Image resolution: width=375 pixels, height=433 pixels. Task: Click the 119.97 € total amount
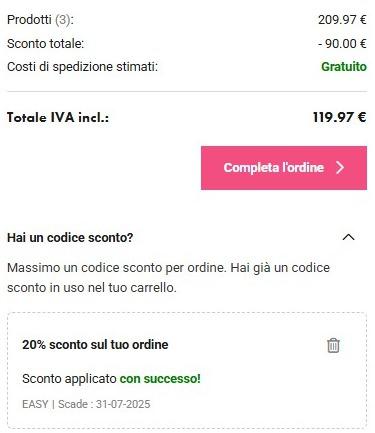click(339, 117)
